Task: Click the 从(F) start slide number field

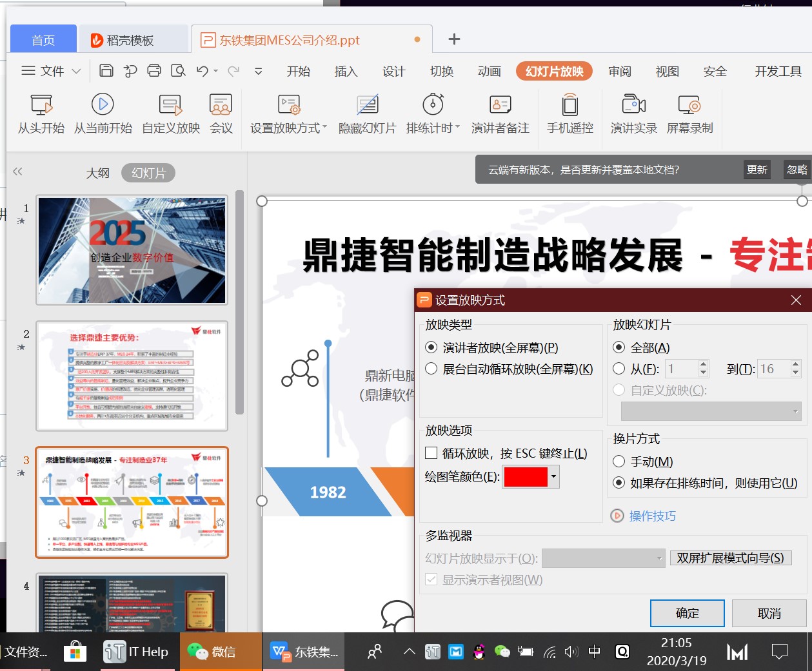Action: pos(682,369)
